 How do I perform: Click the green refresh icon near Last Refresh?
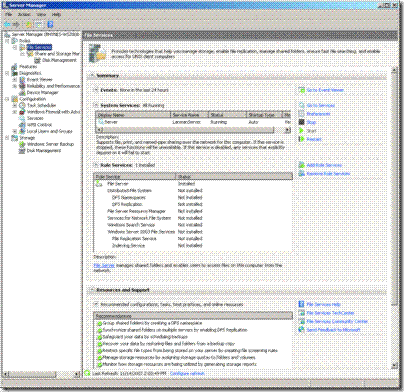(x=87, y=373)
